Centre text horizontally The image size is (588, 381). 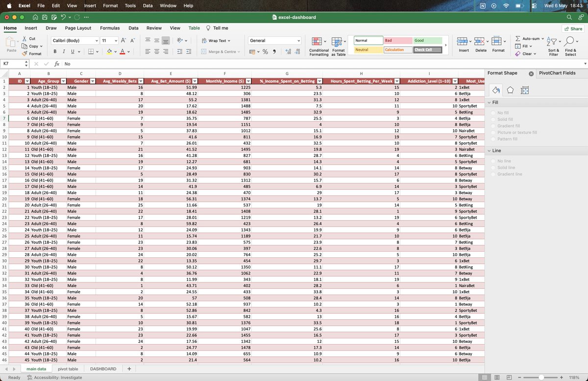157,51
